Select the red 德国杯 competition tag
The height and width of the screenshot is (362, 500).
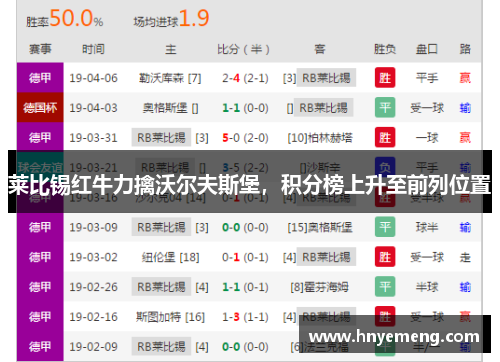pyautogui.click(x=40, y=108)
